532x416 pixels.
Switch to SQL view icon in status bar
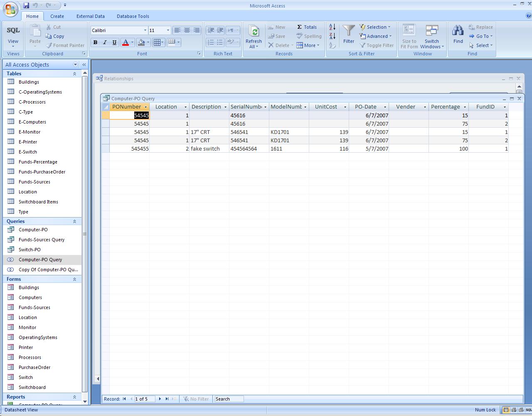(x=528, y=410)
